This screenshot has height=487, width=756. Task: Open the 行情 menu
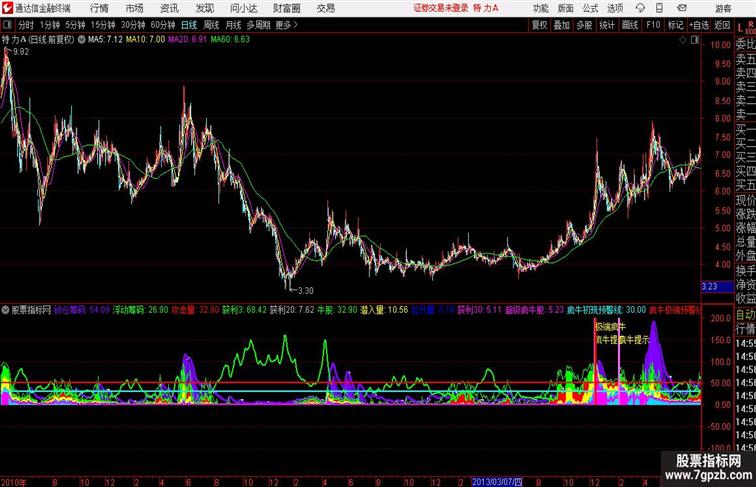[99, 8]
